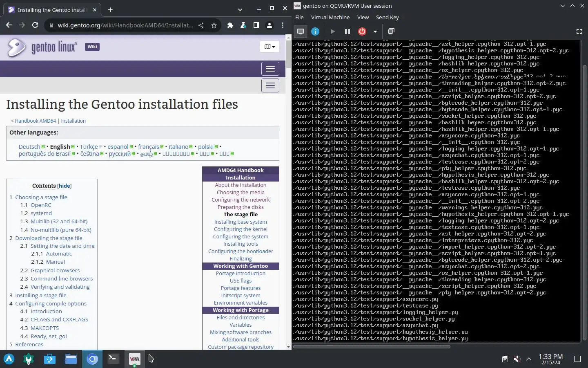The height and width of the screenshot is (368, 588).
Task: Open tab search chevron in Chrome
Action: click(x=240, y=9)
